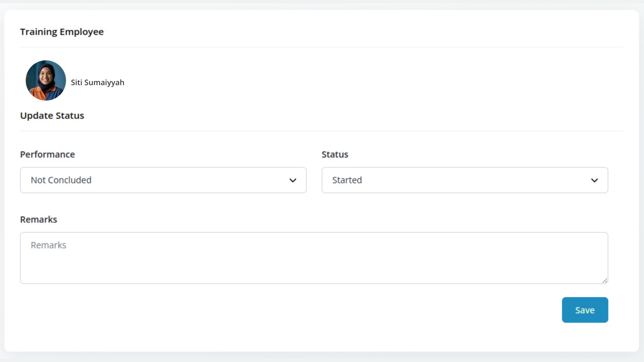Click the divider under Training Employee heading
Viewport: 644px width, 362px height.
(321, 47)
